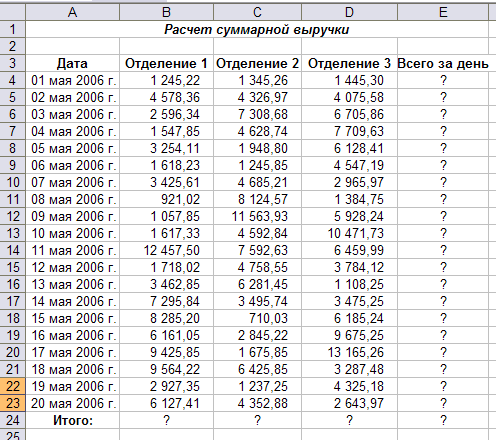Click the question mark in Итого row column B
Viewport: 496px width, 440px height.
coord(166,420)
